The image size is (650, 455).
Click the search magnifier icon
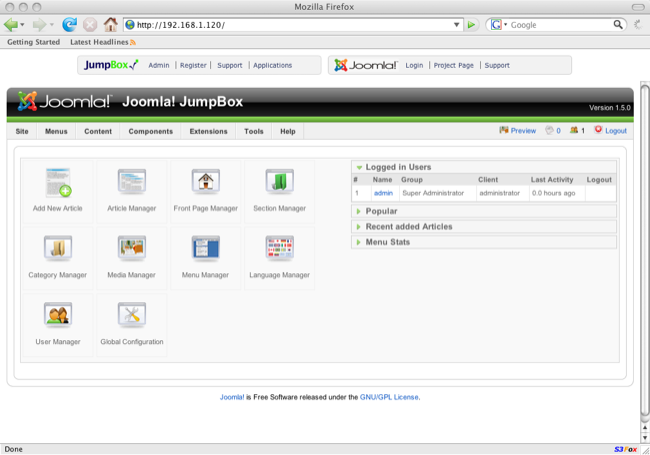pyautogui.click(x=618, y=25)
